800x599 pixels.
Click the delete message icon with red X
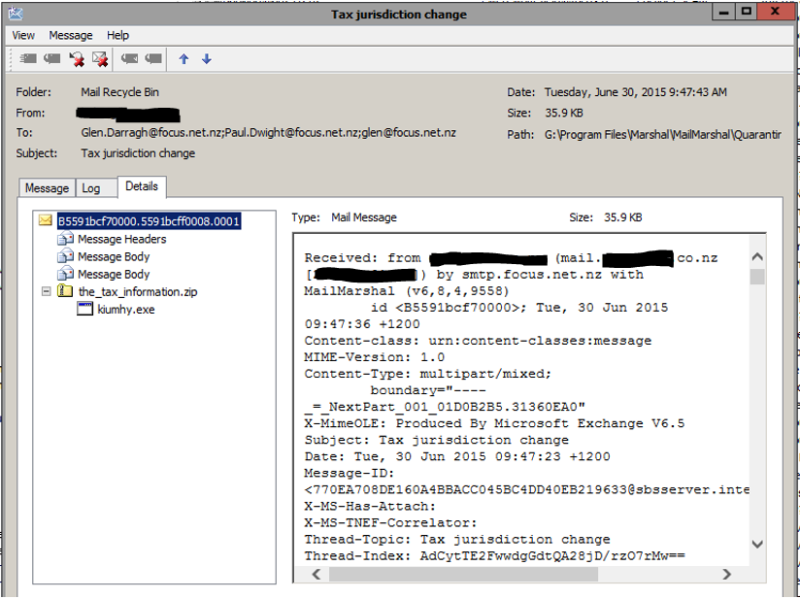coord(75,58)
